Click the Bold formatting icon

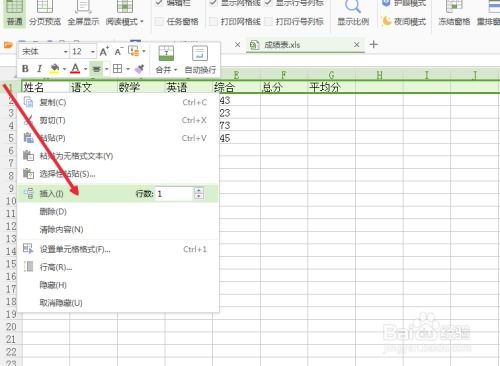(25, 69)
